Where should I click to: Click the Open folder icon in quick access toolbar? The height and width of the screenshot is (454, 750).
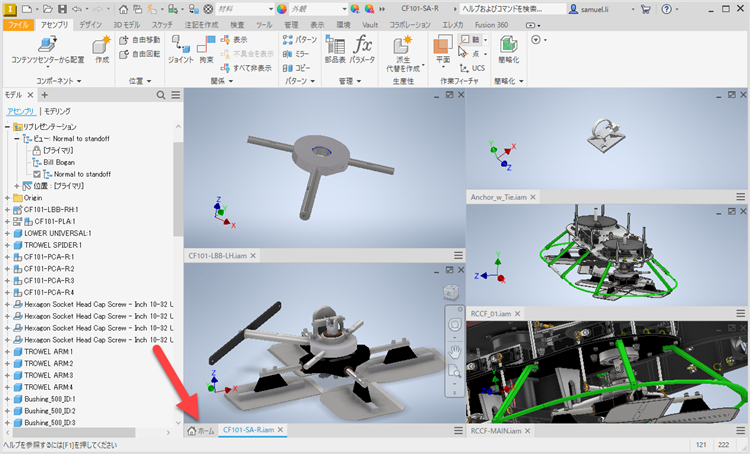coord(47,9)
